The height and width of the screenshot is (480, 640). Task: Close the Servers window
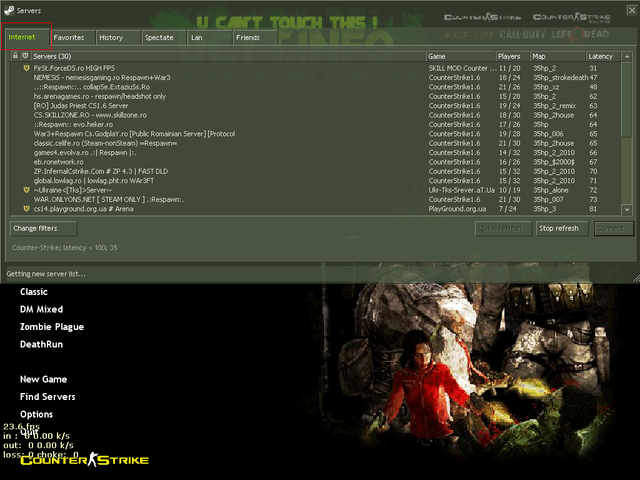point(631,10)
